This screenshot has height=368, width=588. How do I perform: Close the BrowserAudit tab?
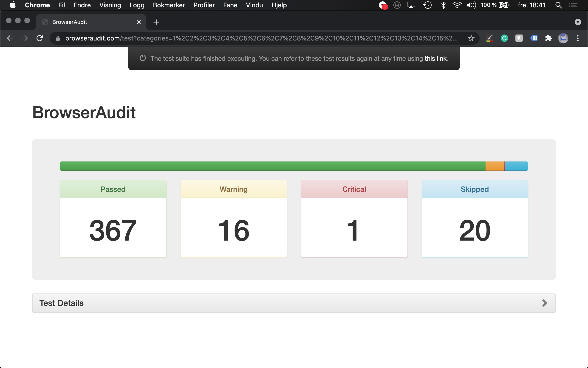pyautogui.click(x=139, y=22)
